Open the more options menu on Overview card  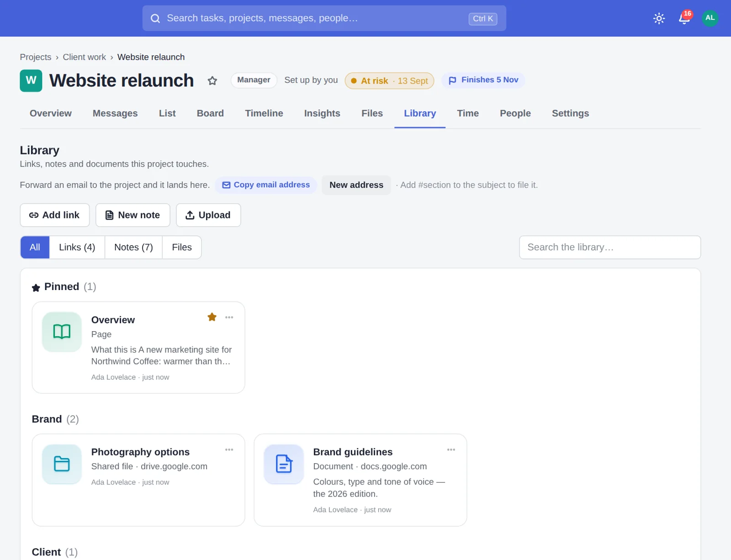pyautogui.click(x=229, y=317)
